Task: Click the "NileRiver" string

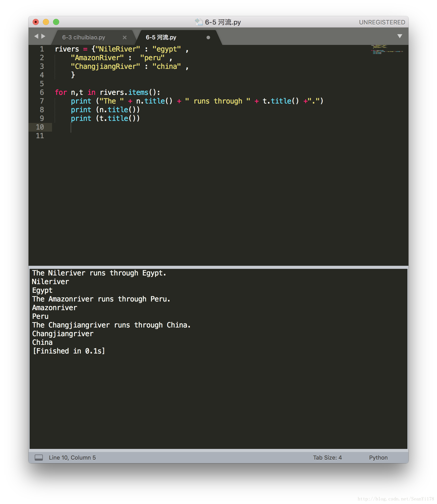Action: click(x=118, y=49)
